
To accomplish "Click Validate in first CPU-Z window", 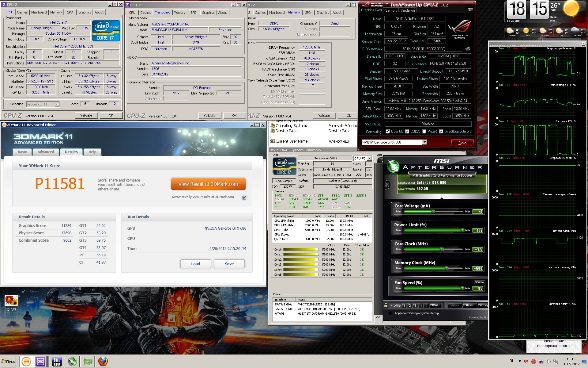I will click(86, 115).
